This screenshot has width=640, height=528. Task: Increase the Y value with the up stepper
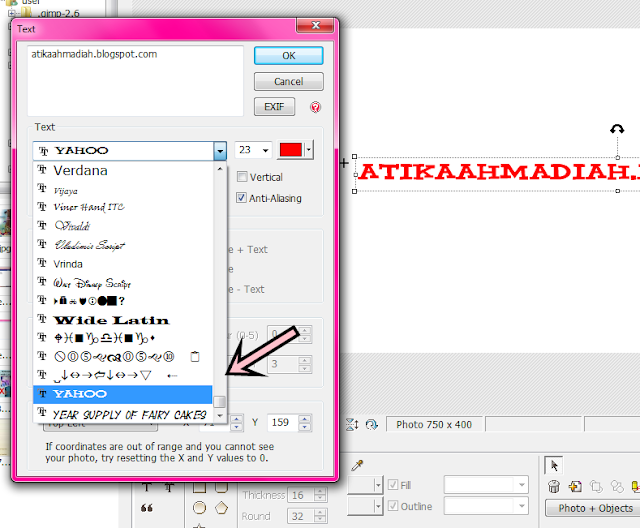(x=304, y=418)
